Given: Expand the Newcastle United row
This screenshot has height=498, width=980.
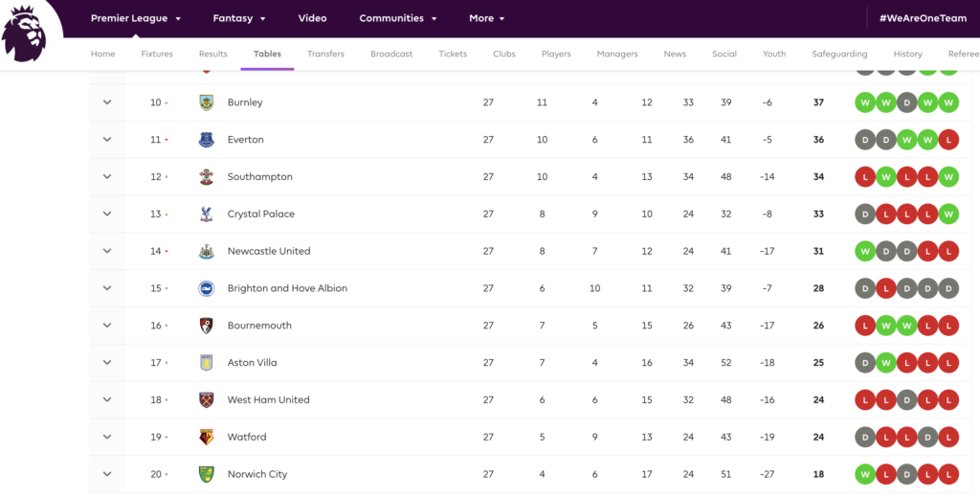Looking at the screenshot, I should 107,251.
